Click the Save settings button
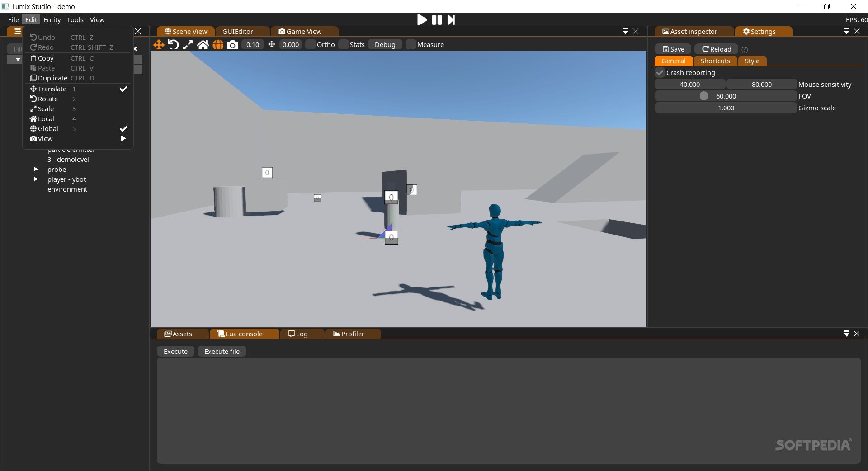Viewport: 868px width, 471px height. pos(673,49)
